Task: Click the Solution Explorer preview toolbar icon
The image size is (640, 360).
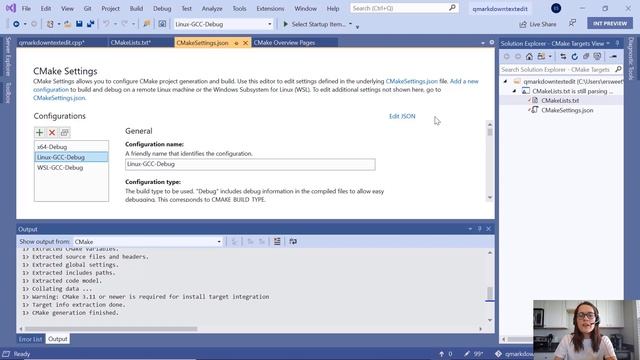Action: (x=613, y=56)
